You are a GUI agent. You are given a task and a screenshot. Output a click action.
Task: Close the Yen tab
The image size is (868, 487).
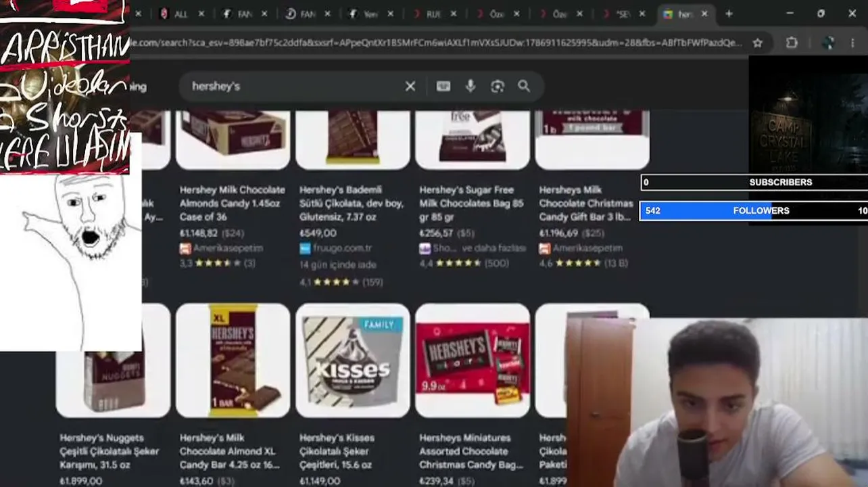coord(391,14)
